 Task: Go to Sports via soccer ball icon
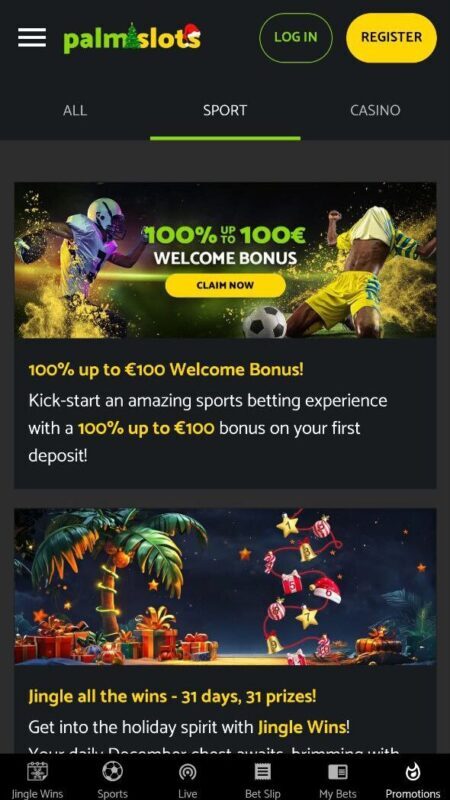point(112,771)
